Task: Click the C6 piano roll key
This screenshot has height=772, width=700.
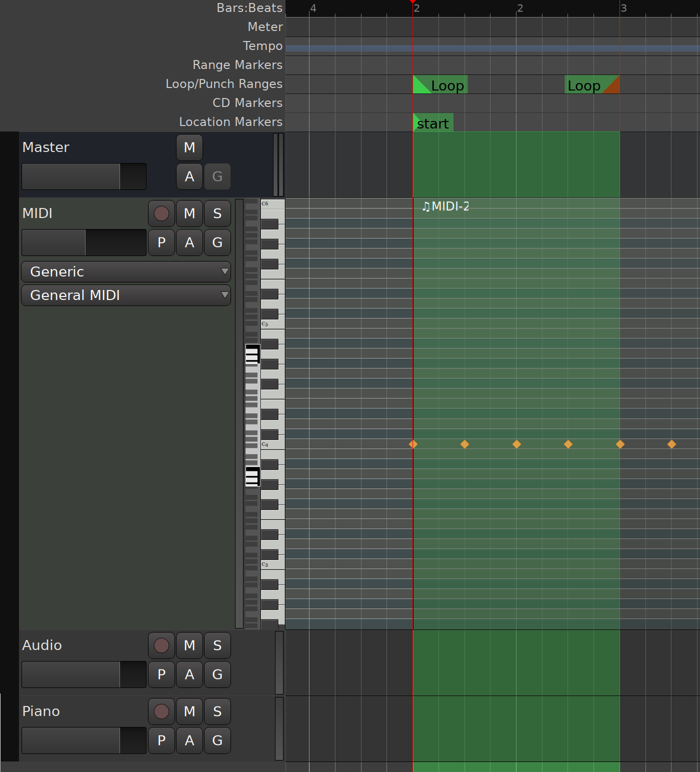Action: pos(273,204)
